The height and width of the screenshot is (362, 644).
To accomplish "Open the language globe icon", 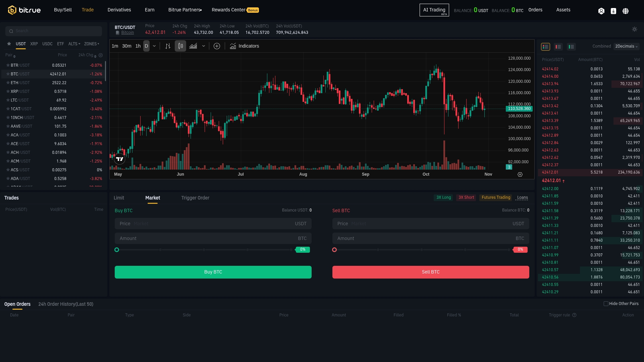I will (625, 11).
